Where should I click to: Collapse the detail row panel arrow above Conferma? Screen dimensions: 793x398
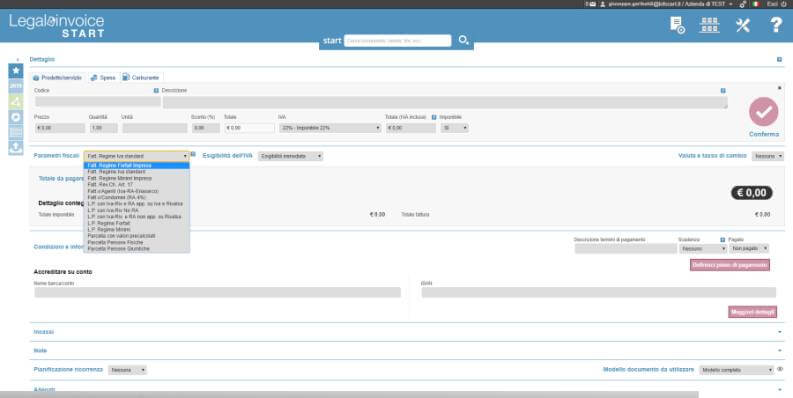[779, 88]
